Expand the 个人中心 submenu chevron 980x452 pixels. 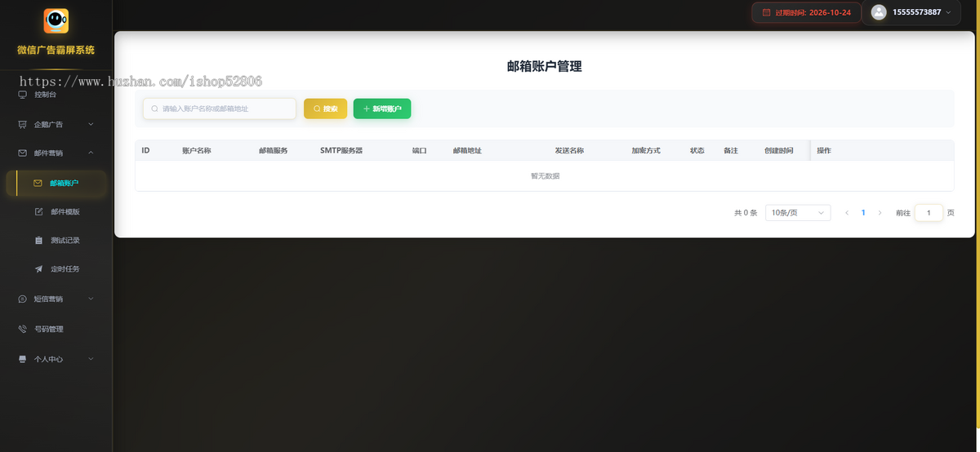pos(91,359)
